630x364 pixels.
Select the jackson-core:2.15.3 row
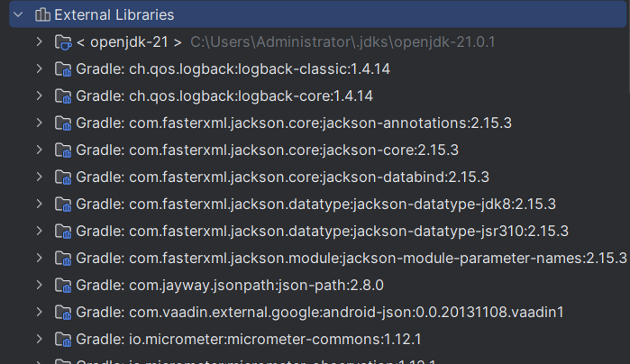tap(267, 150)
